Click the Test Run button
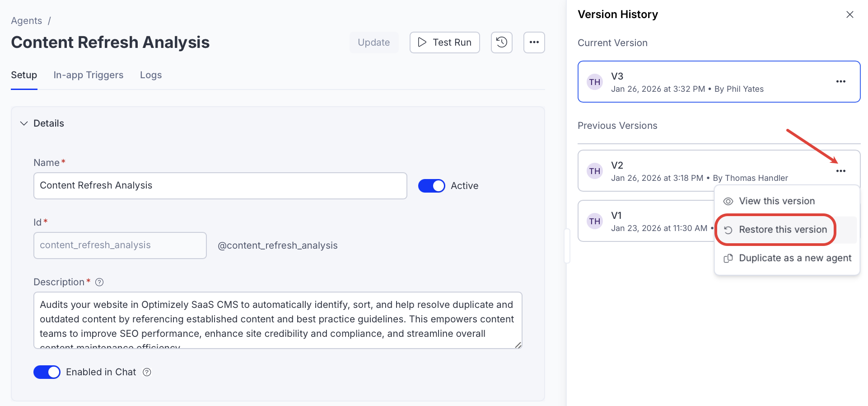 pyautogui.click(x=444, y=42)
